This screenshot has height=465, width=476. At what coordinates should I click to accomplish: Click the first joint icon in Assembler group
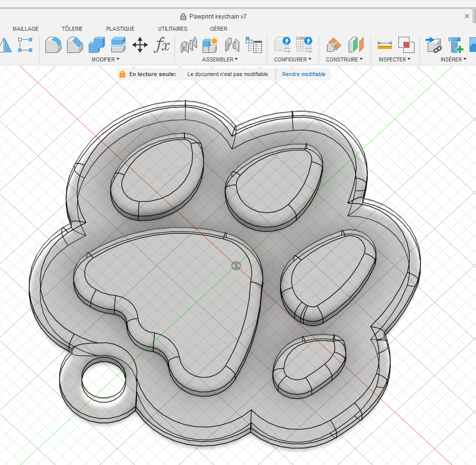tap(189, 45)
